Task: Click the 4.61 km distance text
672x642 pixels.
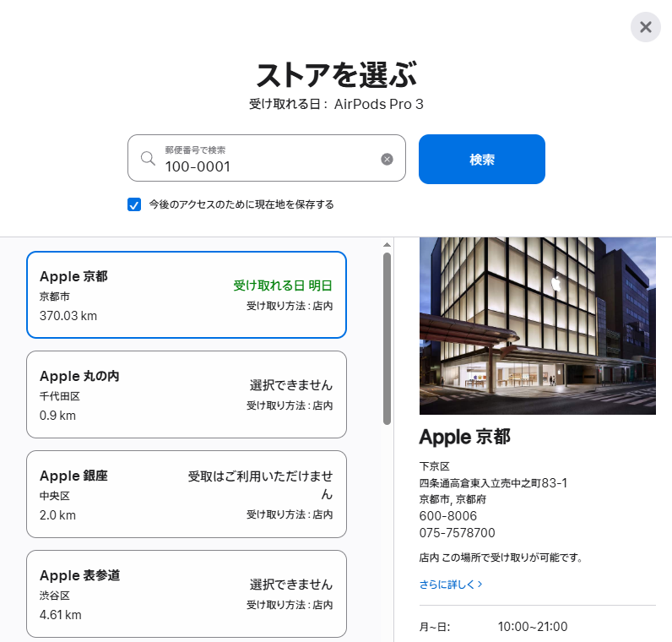Action: coord(61,615)
